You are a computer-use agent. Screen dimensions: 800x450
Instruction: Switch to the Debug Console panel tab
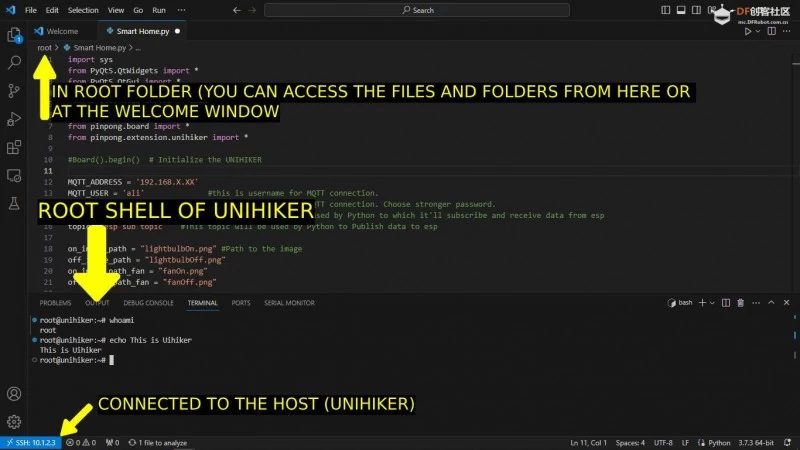click(148, 303)
